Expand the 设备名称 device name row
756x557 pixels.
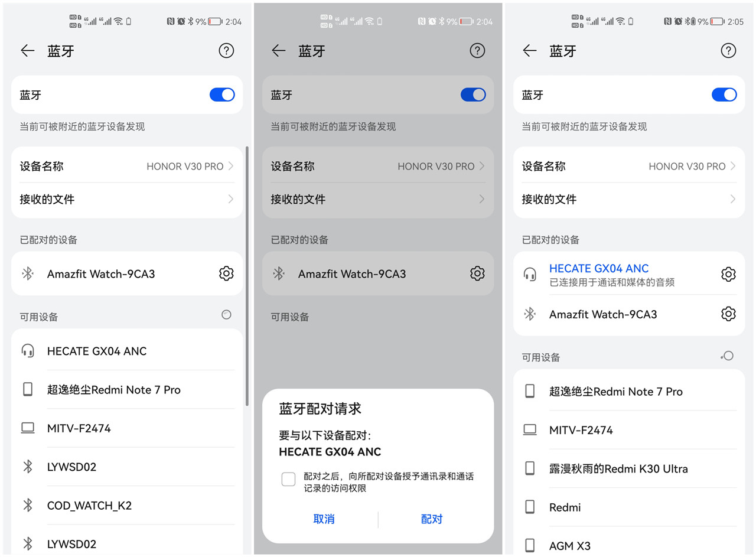tap(126, 166)
